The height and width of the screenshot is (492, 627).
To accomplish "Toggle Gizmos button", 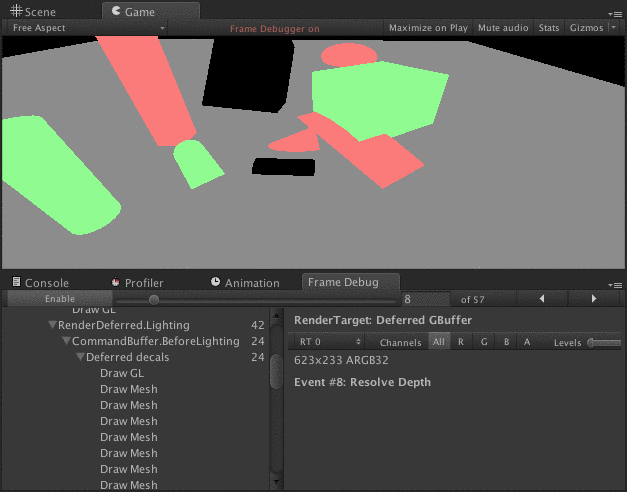I will (x=586, y=28).
